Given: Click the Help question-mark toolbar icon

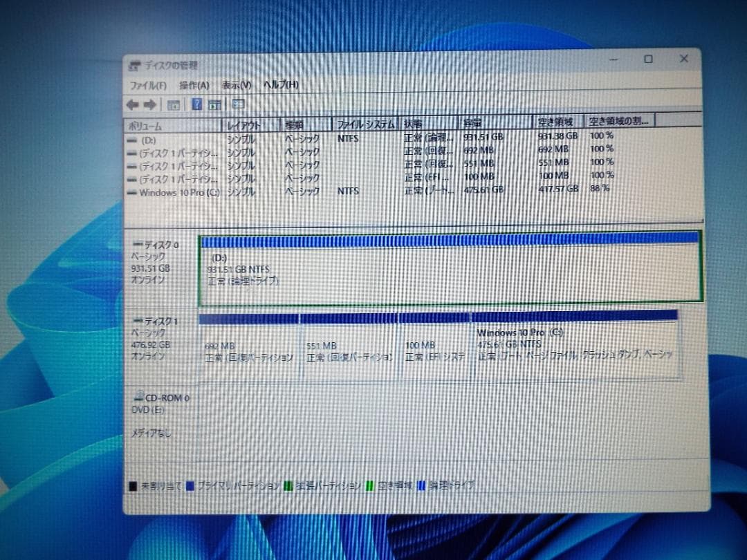Looking at the screenshot, I should tap(196, 104).
